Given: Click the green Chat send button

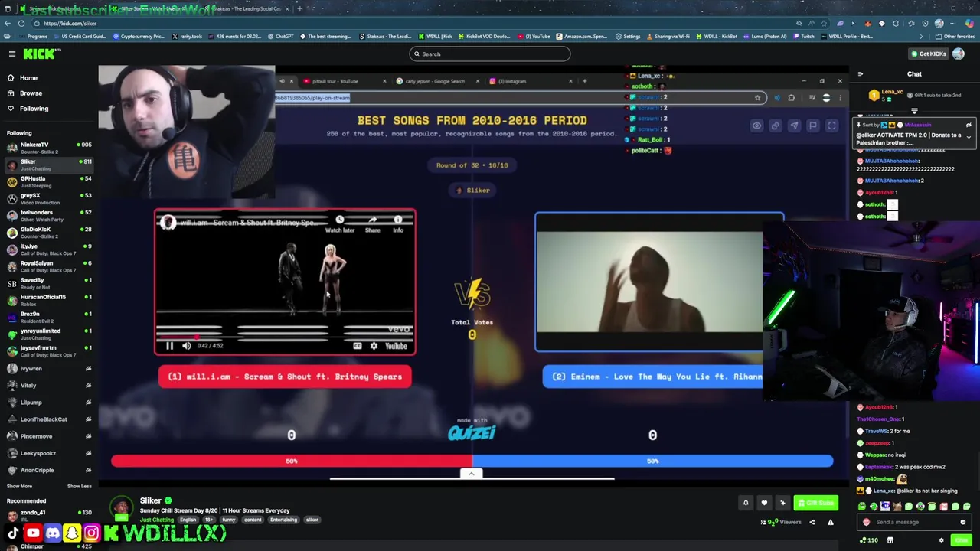Looking at the screenshot, I should click(962, 540).
